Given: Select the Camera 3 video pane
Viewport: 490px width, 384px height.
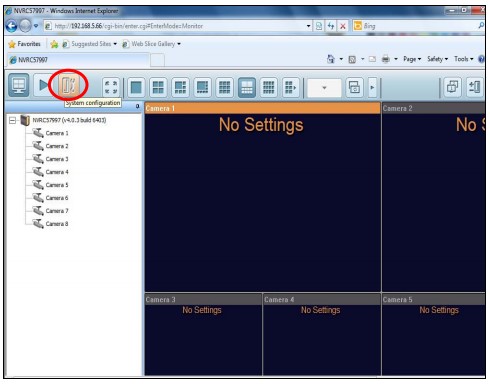Looking at the screenshot, I should click(x=203, y=335).
